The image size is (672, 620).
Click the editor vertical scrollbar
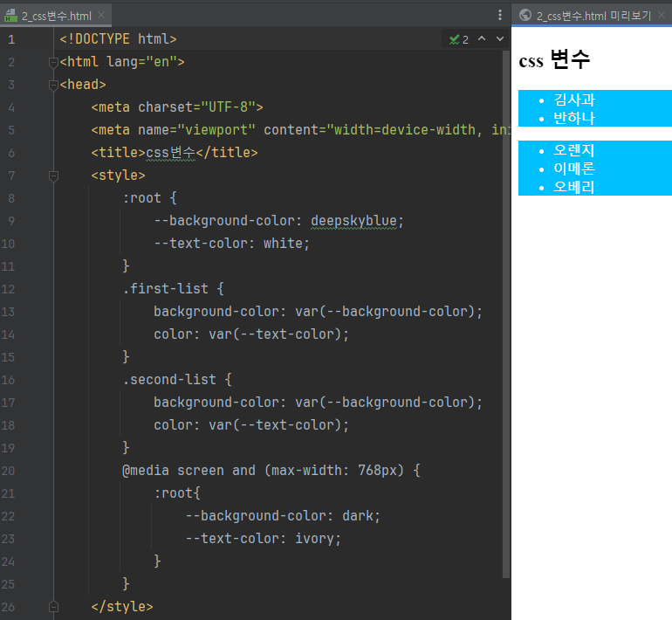(506, 313)
